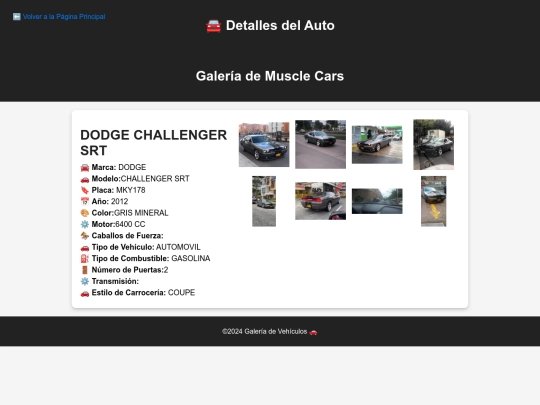The image size is (540, 405).
Task: Click the Modelo car icon
Action: tap(85, 179)
